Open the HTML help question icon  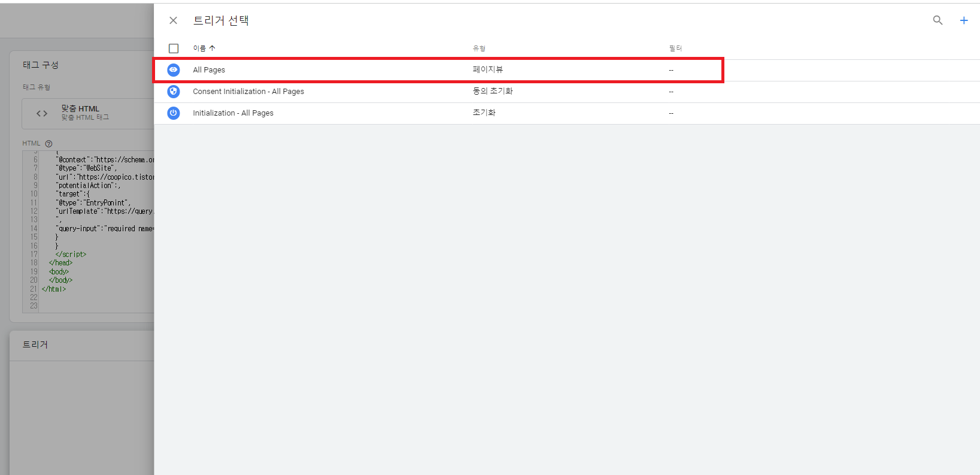[x=48, y=144]
